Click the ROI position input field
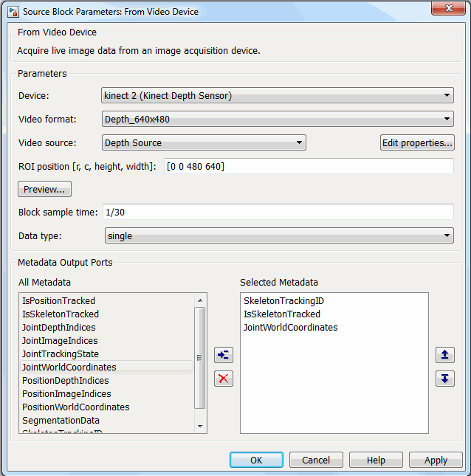 pos(309,166)
